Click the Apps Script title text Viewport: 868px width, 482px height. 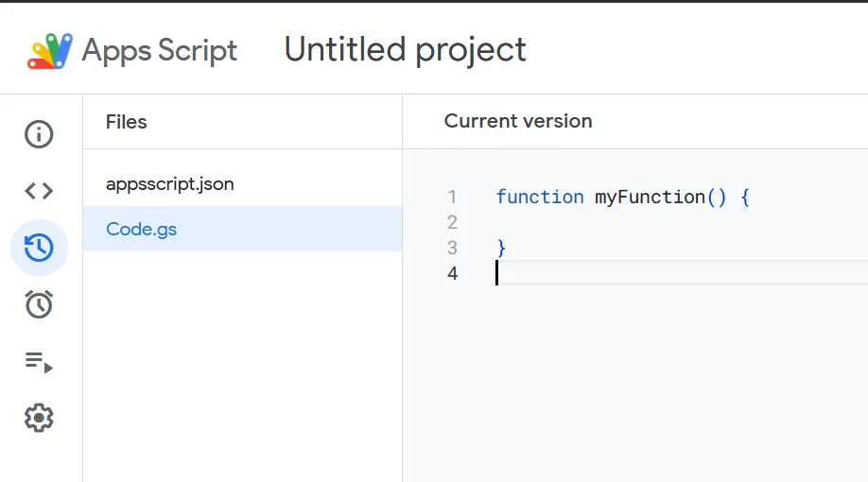coord(160,51)
